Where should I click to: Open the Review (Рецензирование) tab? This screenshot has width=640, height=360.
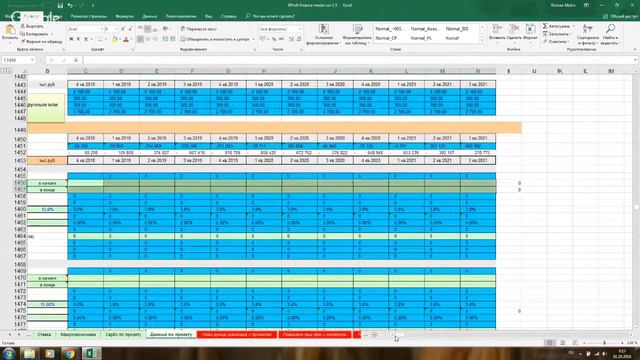point(181,16)
